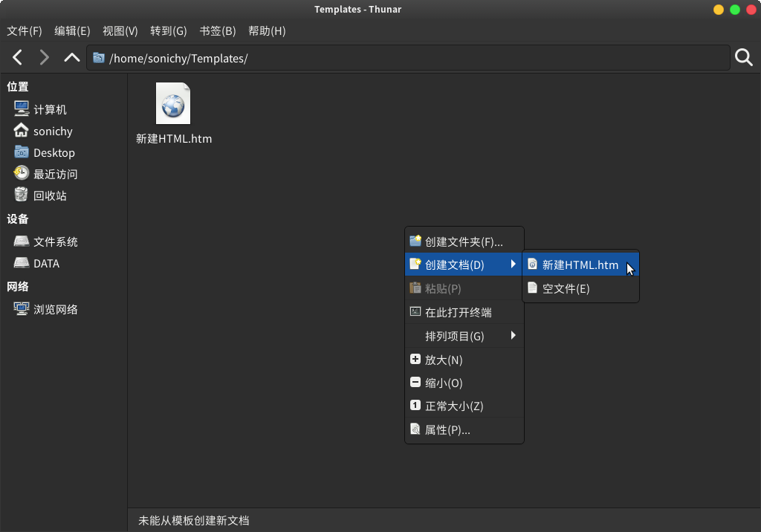Open the DATA device
The width and height of the screenshot is (761, 532).
click(x=45, y=263)
